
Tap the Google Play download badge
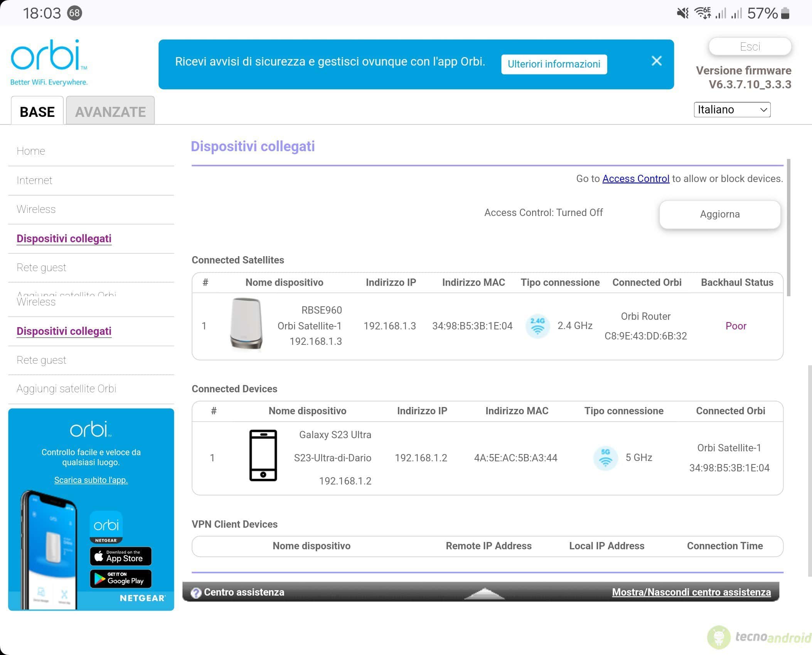tap(121, 579)
